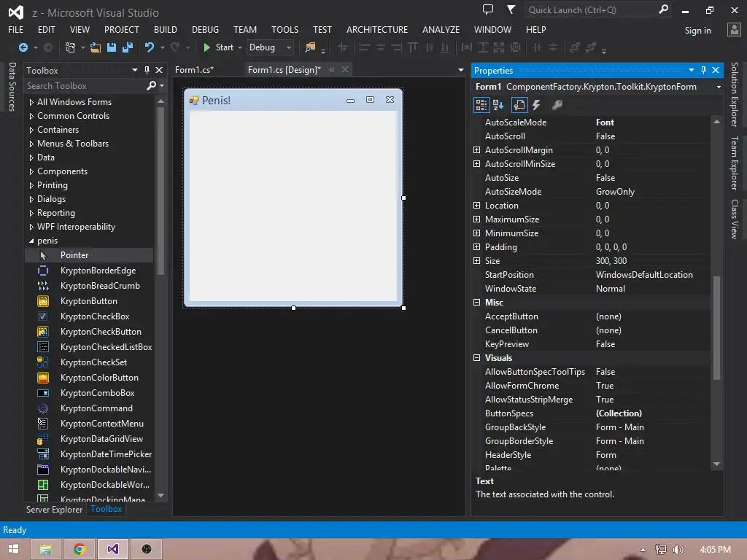Image resolution: width=747 pixels, height=560 pixels.
Task: Open the FILE menu
Action: 16,29
